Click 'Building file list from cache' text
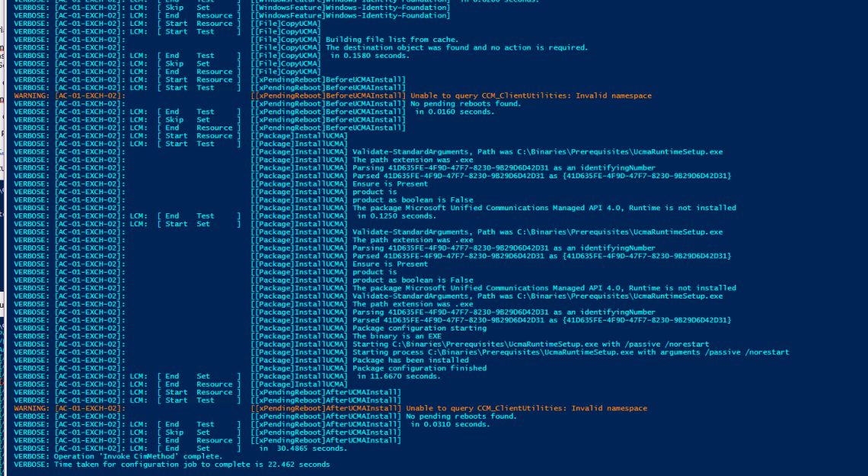The width and height of the screenshot is (868, 476). 392,40
